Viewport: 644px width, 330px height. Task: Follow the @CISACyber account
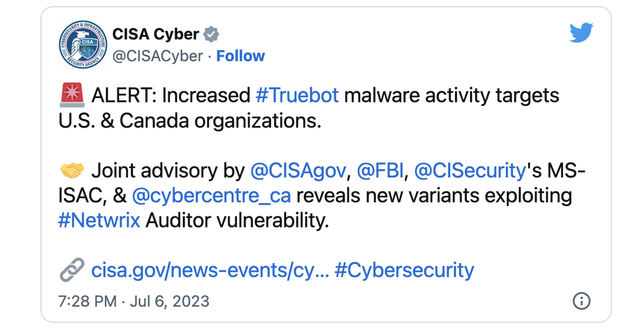click(240, 55)
